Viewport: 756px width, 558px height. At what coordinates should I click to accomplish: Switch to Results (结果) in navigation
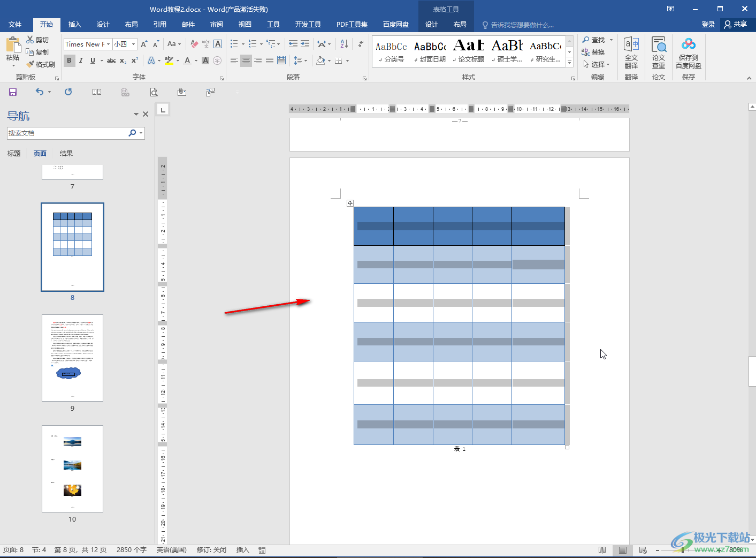coord(66,154)
